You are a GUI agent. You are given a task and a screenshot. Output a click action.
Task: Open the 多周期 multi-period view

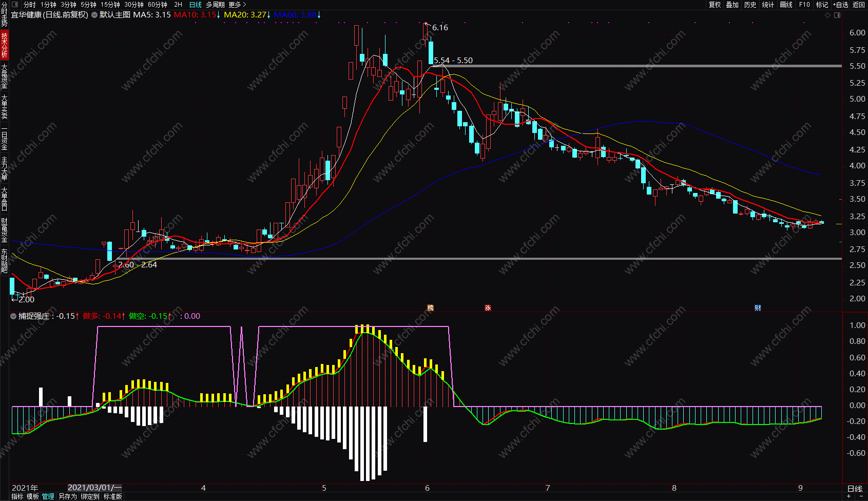pos(215,5)
